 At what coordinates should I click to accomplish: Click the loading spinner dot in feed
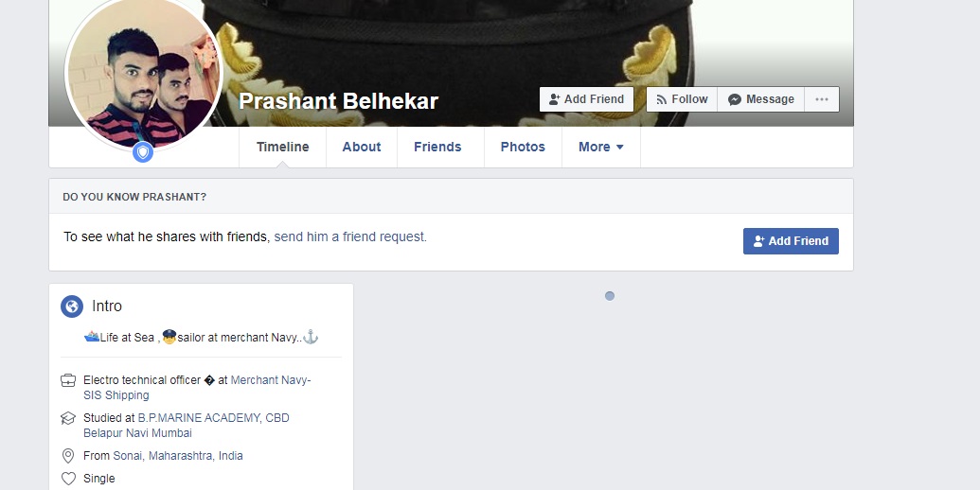click(610, 296)
